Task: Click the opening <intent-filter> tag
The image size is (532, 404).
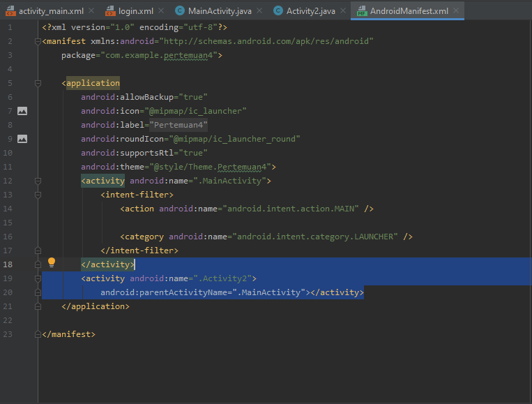Action: coord(137,195)
